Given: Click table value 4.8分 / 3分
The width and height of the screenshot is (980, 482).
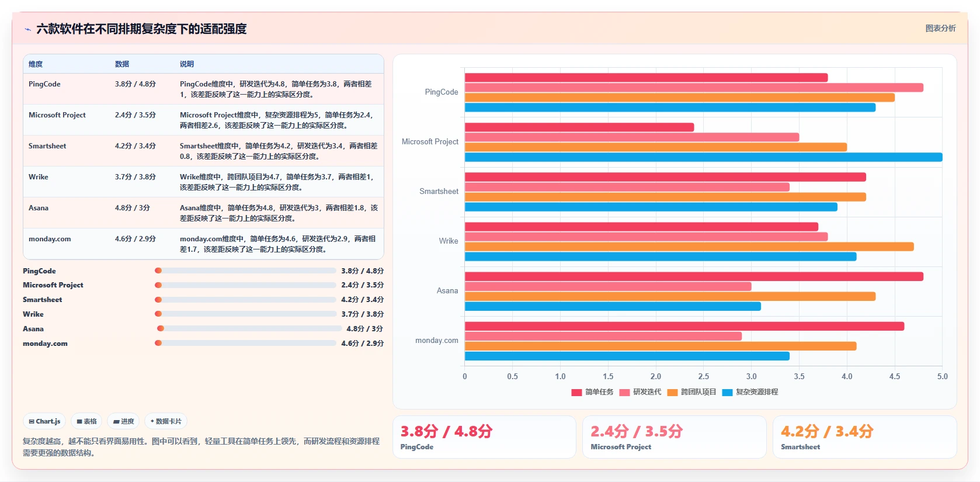Looking at the screenshot, I should (133, 208).
